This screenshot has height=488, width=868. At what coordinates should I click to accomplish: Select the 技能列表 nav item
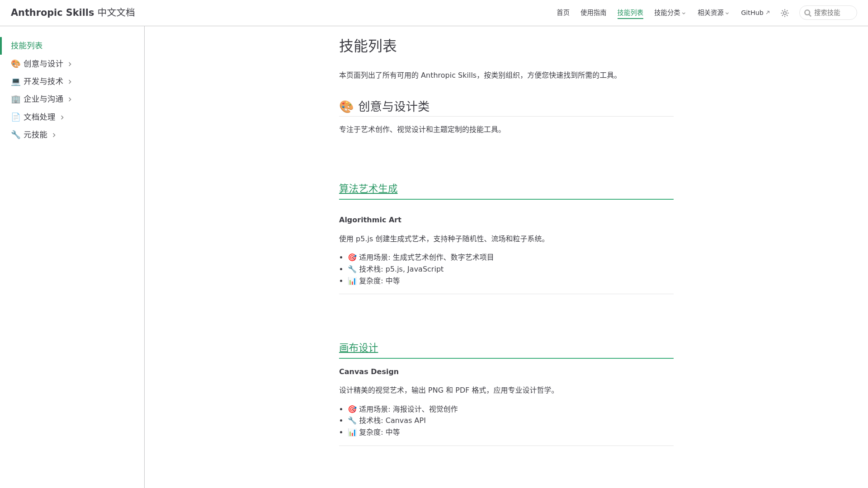[x=630, y=13]
